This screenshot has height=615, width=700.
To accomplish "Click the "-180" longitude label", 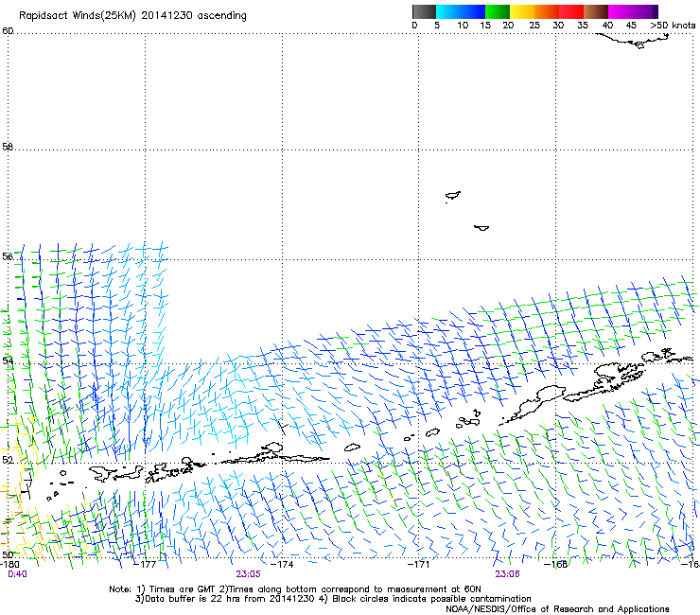I will coord(9,564).
